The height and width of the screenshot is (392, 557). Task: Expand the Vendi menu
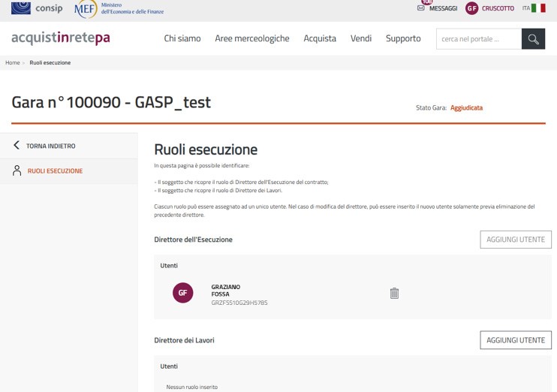coord(361,38)
